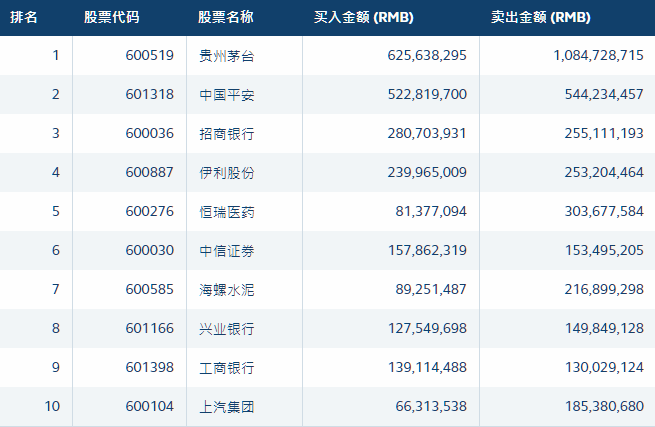655x427 pixels.
Task: Click buy amount 280,703,931
Action: (x=427, y=133)
